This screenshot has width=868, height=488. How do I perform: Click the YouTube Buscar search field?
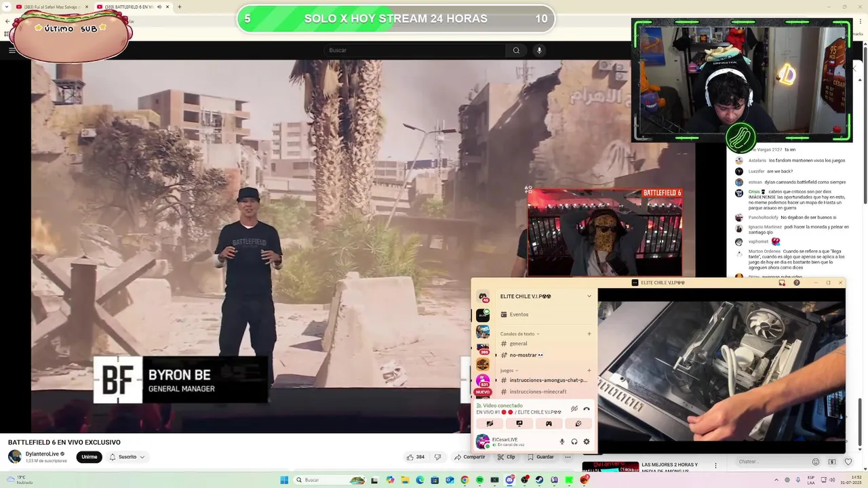[x=414, y=50]
